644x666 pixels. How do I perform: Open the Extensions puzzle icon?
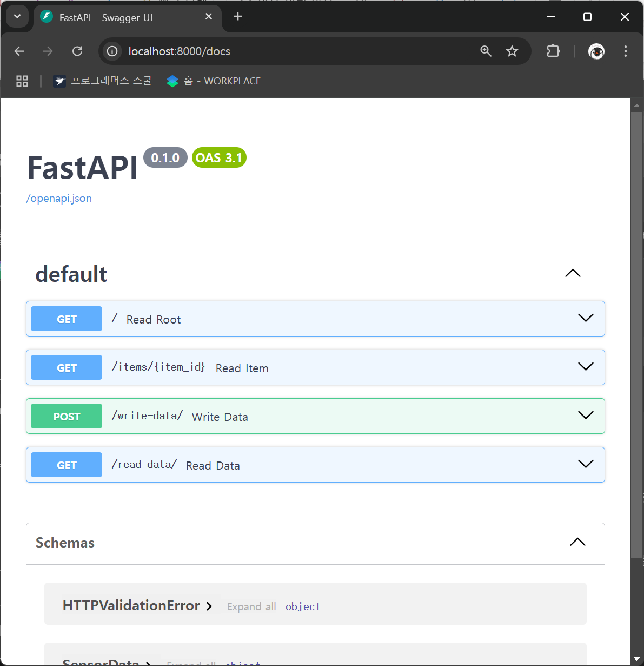point(553,51)
